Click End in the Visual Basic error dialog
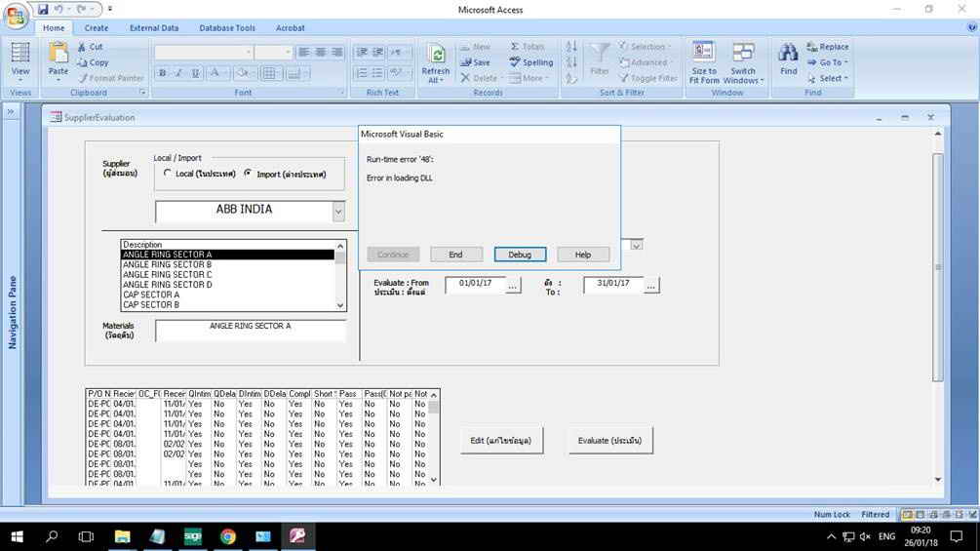This screenshot has height=551, width=980. point(455,255)
